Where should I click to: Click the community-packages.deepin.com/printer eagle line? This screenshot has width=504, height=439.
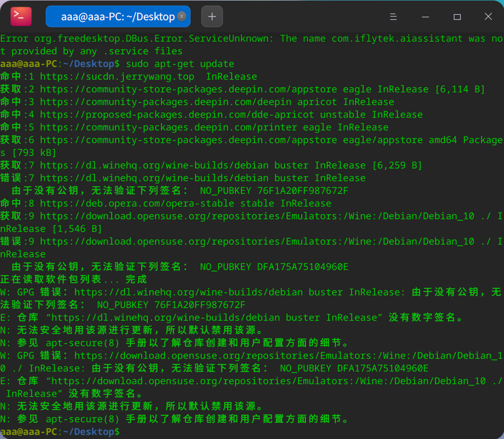(x=194, y=127)
